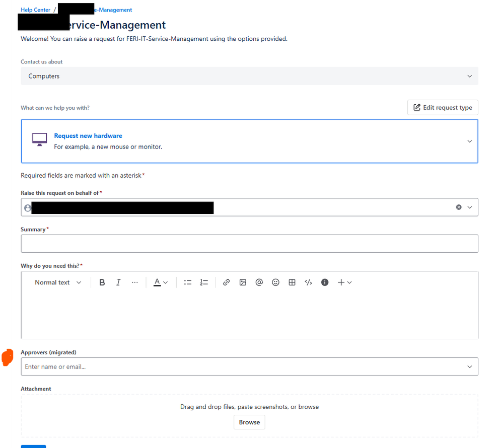Open the text color picker dropdown

(160, 282)
